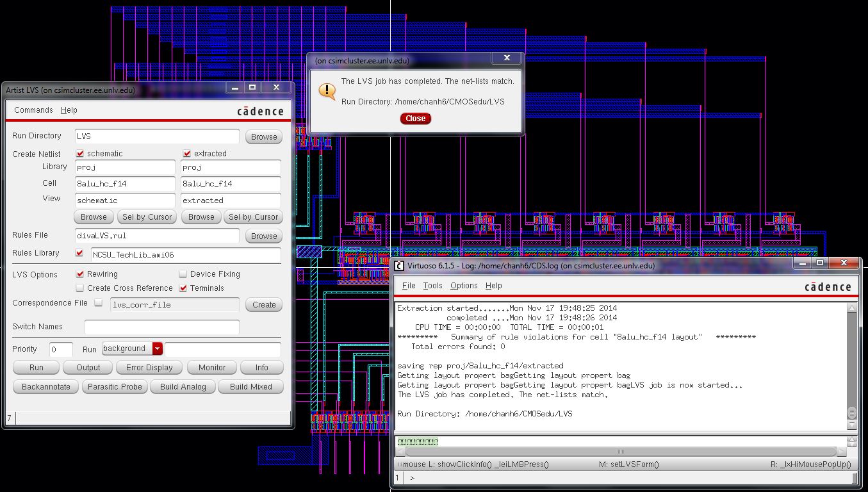Launch Parasitic Probe
The image size is (868, 492).
[115, 386]
